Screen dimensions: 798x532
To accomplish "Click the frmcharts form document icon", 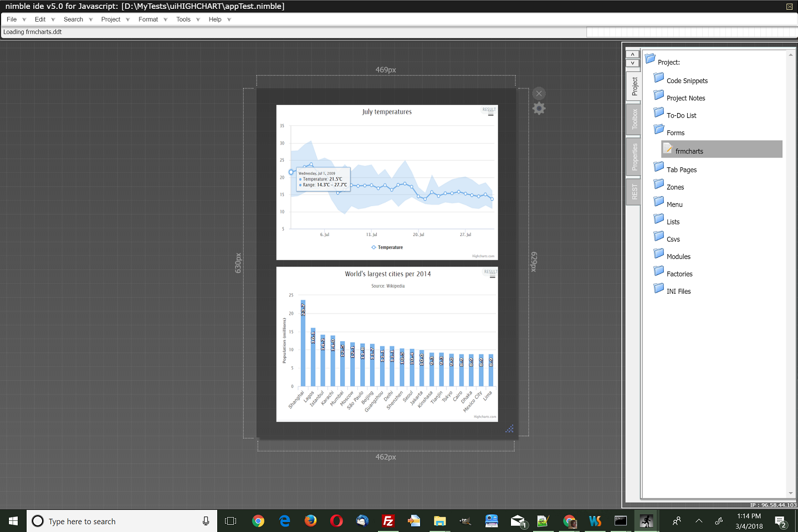I will (668, 149).
